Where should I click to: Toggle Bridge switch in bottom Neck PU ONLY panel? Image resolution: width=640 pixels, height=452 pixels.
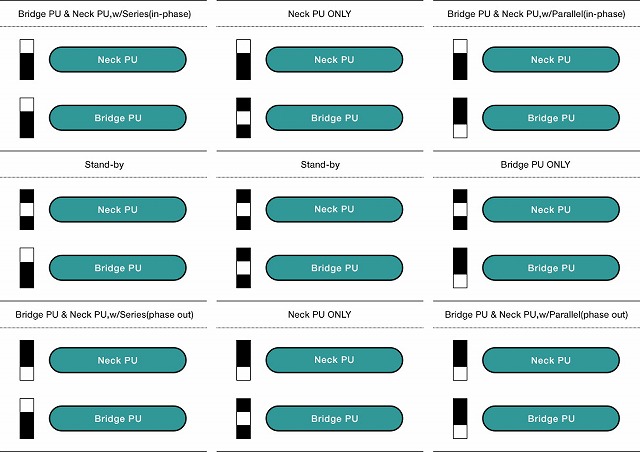pos(244,419)
